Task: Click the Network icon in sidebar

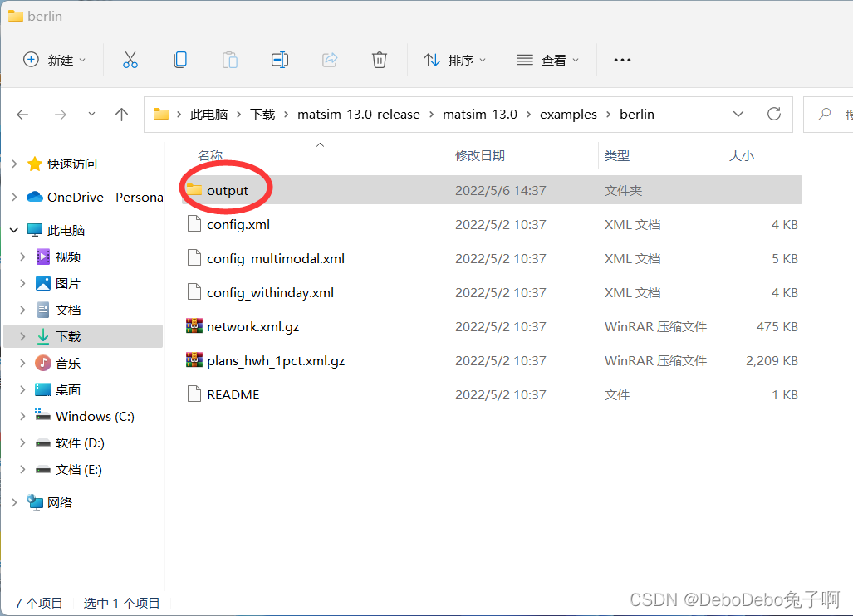Action: tap(35, 501)
